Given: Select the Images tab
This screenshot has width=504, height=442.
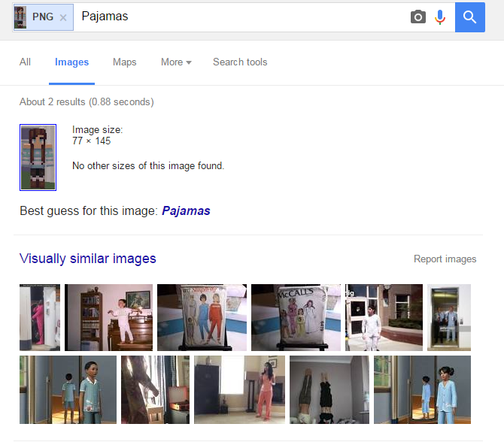Looking at the screenshot, I should (72, 62).
